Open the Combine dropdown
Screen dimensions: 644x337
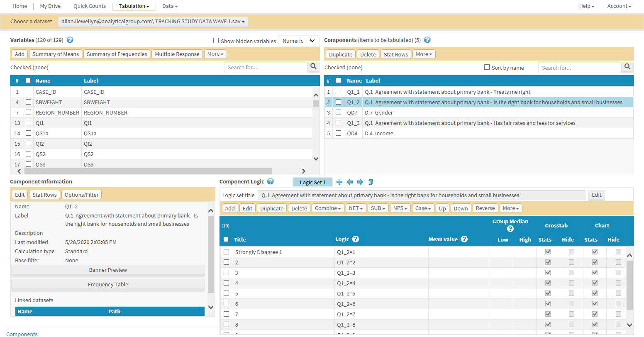pos(328,208)
